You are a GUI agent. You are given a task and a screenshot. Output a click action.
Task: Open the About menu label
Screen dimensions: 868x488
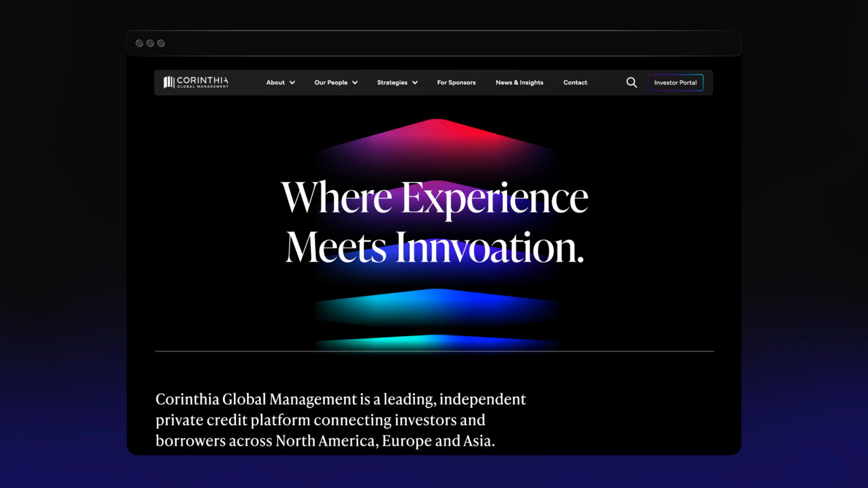click(275, 82)
